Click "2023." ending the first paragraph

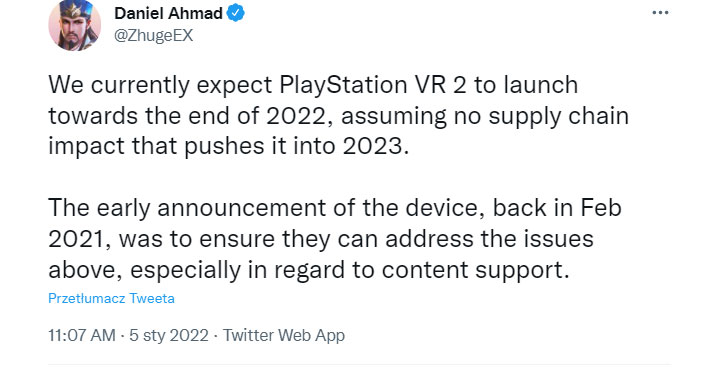tap(375, 146)
